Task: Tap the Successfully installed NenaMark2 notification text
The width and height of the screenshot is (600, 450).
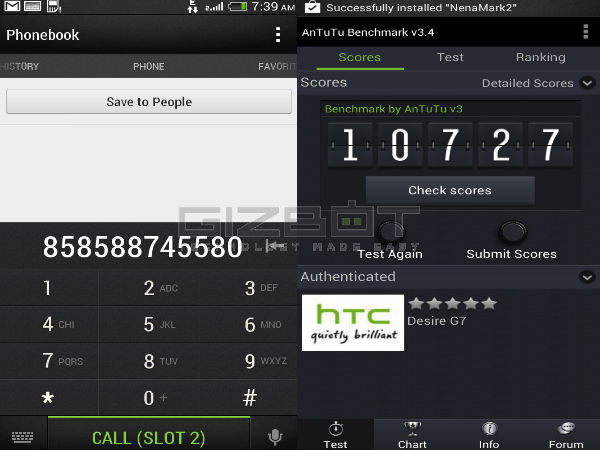Action: pos(421,7)
